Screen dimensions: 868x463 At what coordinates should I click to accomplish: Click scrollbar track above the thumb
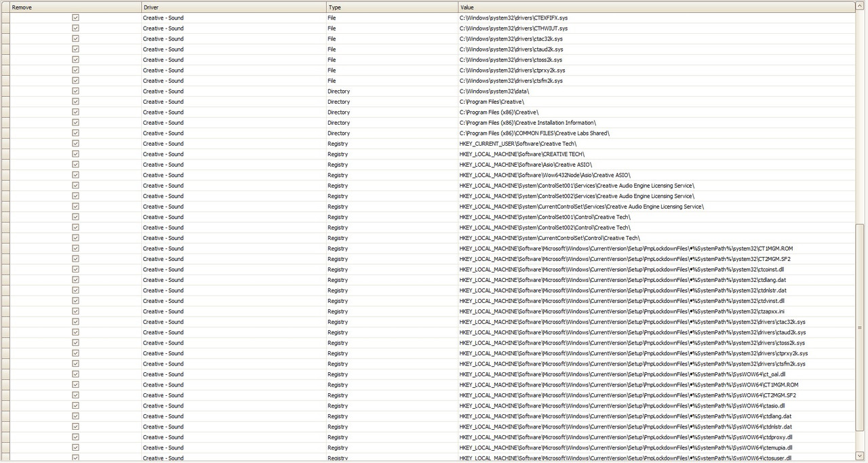point(861,117)
